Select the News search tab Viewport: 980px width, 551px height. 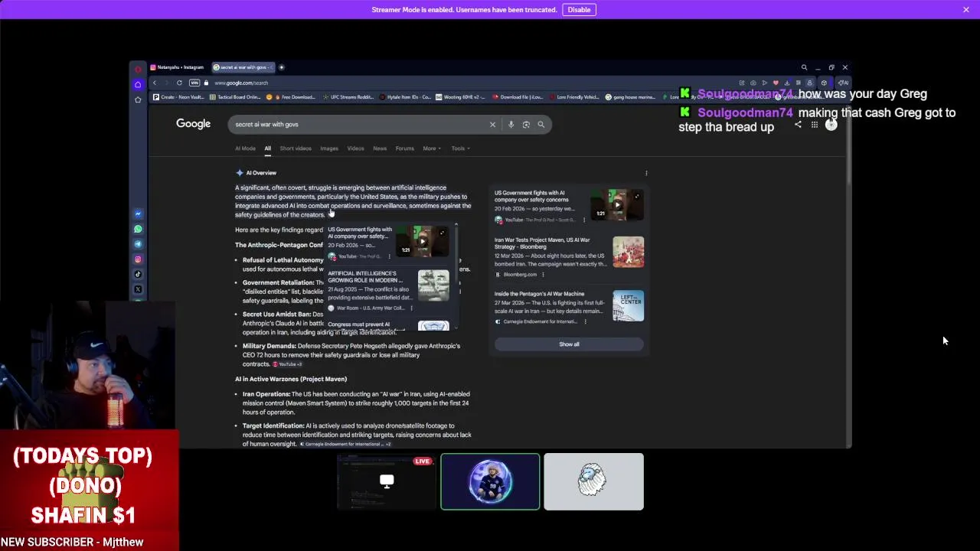pyautogui.click(x=380, y=148)
